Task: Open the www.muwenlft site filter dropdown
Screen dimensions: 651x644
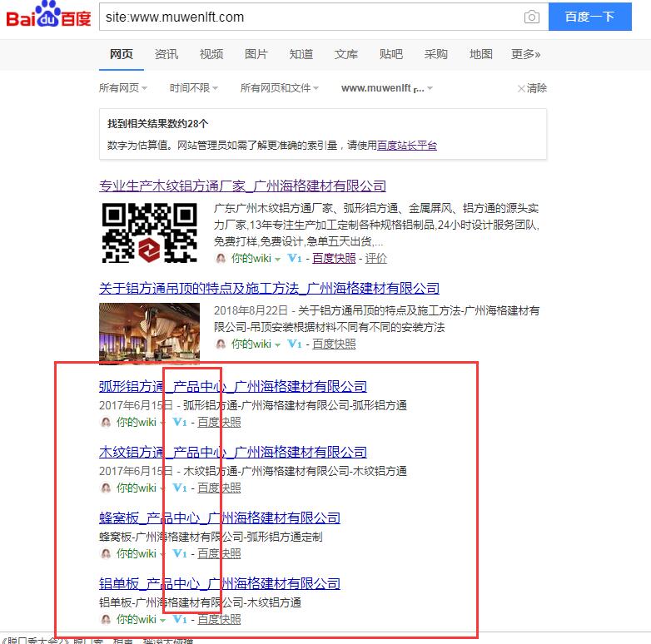Action: 387,88
